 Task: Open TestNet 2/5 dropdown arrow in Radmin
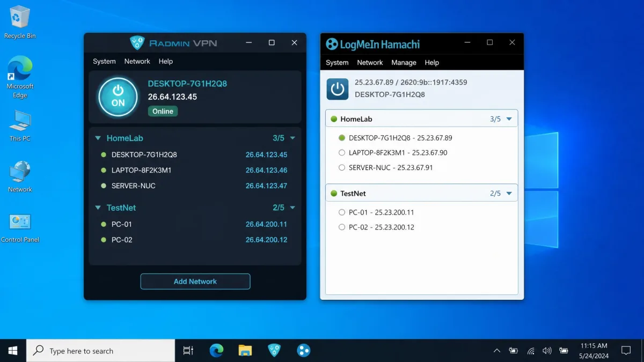tap(292, 208)
